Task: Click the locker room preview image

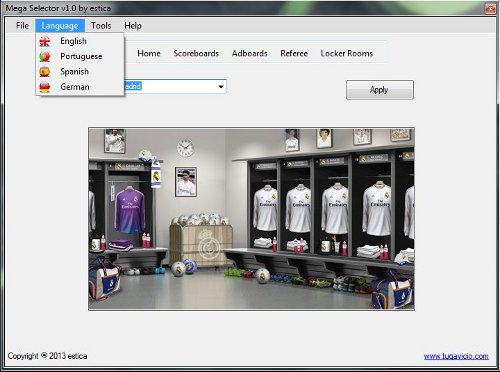Action: point(251,219)
